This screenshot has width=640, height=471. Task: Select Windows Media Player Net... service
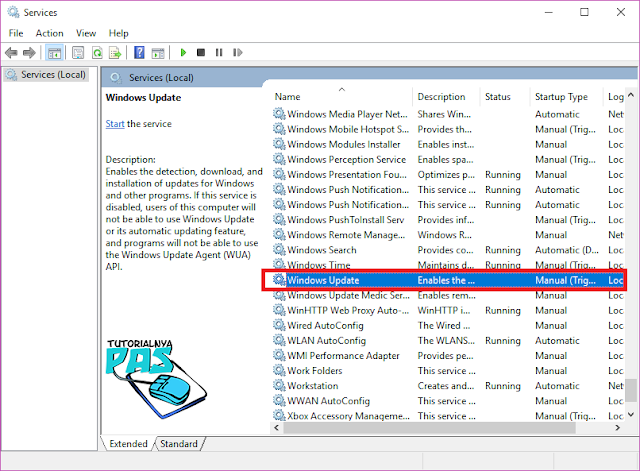347,114
